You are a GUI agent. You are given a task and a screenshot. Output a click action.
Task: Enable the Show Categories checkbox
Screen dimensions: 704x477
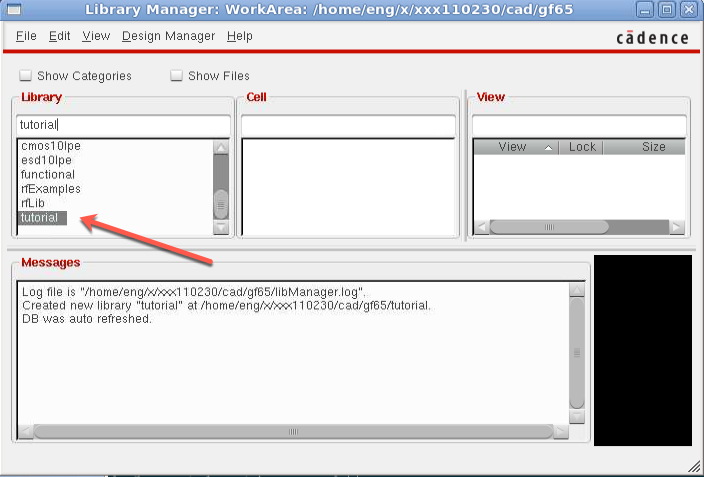click(26, 76)
